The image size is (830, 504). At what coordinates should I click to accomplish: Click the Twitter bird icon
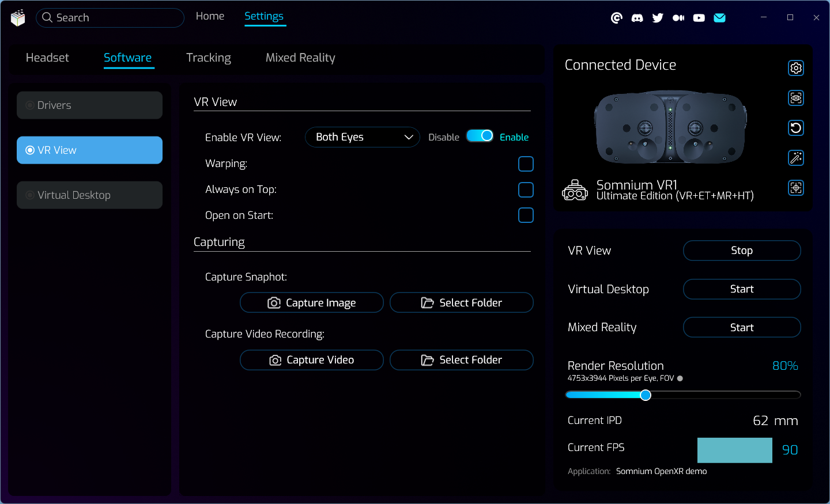[658, 18]
